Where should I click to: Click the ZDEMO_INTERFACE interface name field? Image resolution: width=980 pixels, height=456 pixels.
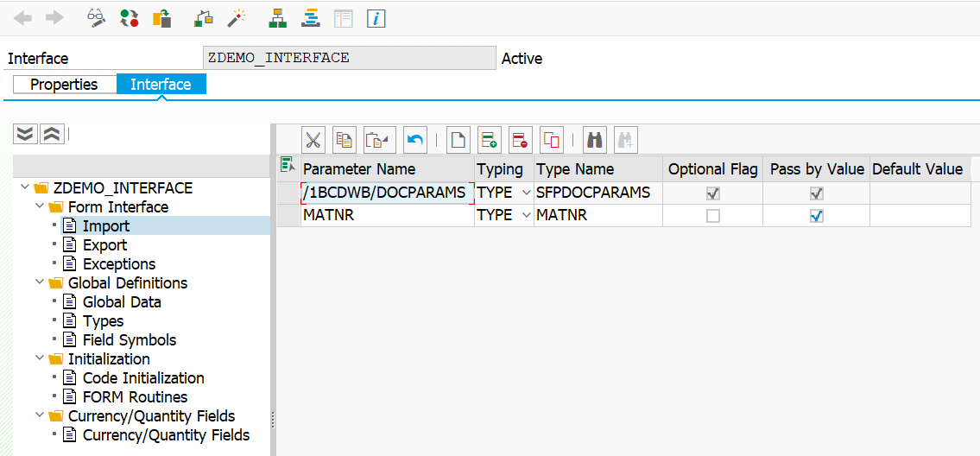(x=350, y=58)
